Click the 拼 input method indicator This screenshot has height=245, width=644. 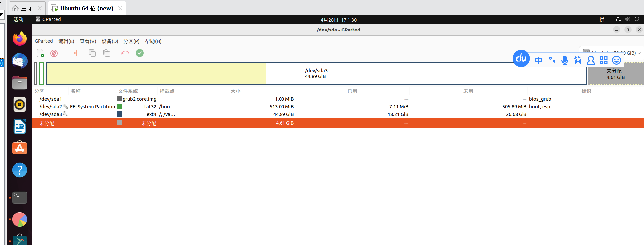pyautogui.click(x=602, y=19)
